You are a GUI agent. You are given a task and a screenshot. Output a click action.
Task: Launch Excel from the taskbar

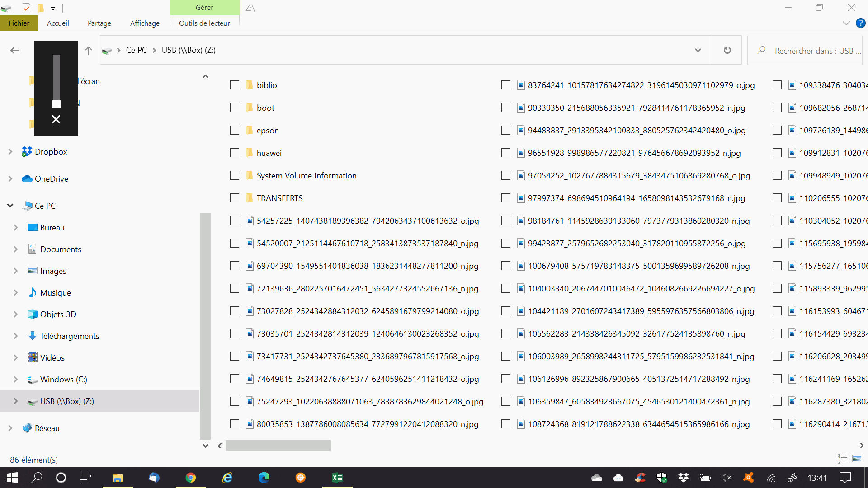coord(337,478)
